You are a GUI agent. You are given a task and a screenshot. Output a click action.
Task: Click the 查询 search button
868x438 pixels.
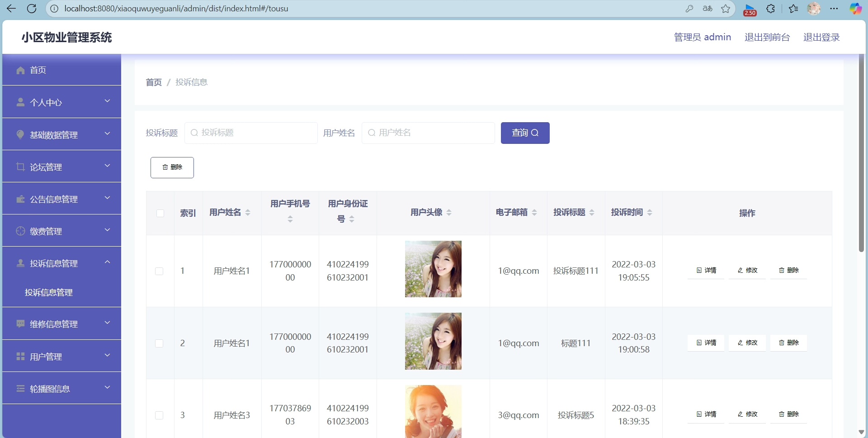[x=525, y=133]
